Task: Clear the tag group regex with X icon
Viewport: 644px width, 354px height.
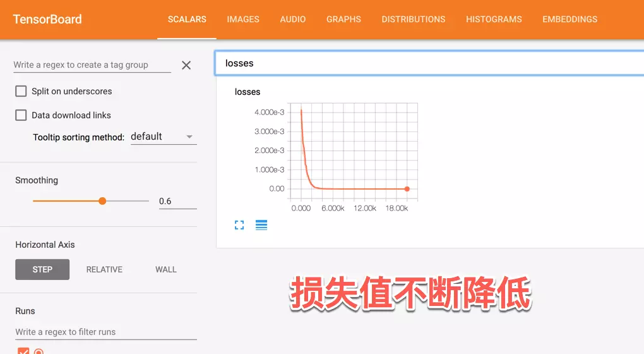Action: tap(186, 65)
